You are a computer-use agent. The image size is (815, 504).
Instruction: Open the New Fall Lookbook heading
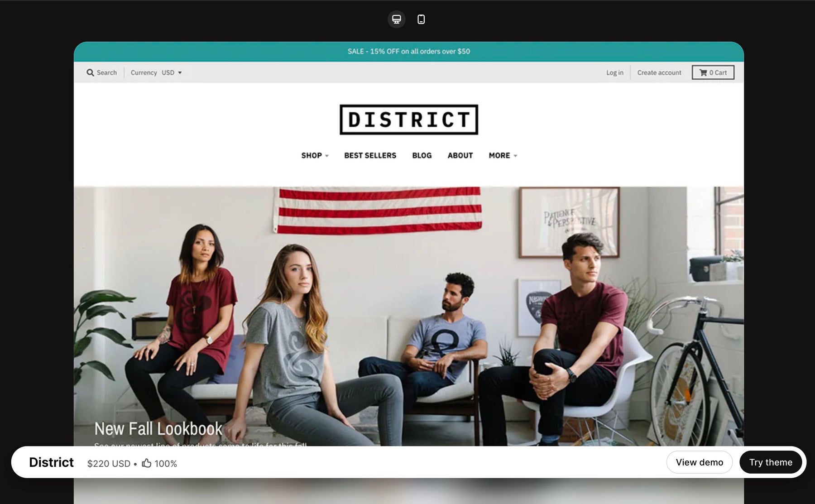click(158, 428)
